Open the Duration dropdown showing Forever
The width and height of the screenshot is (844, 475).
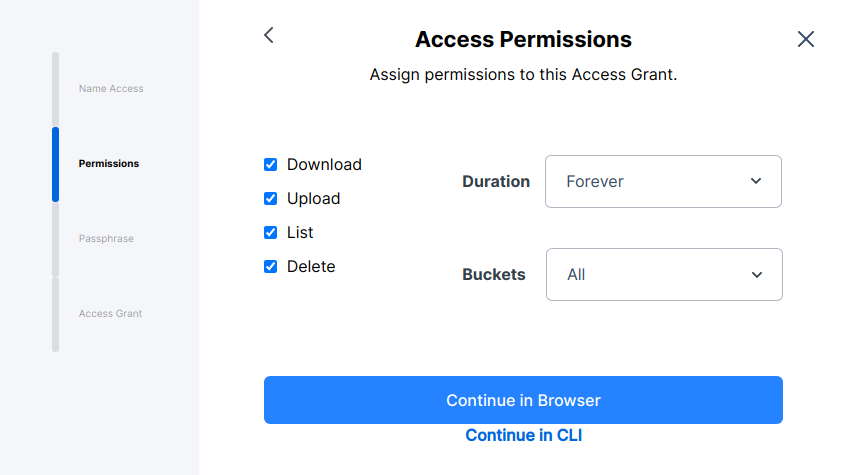663,181
